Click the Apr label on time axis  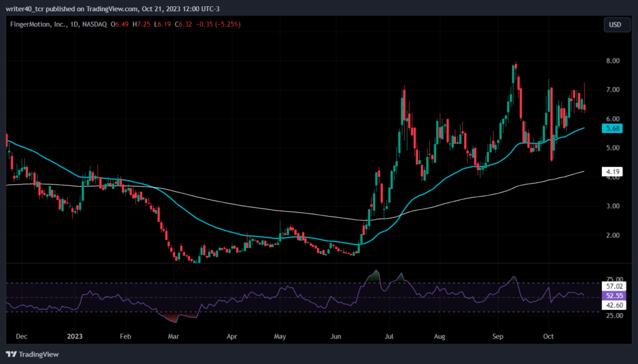[x=232, y=337]
